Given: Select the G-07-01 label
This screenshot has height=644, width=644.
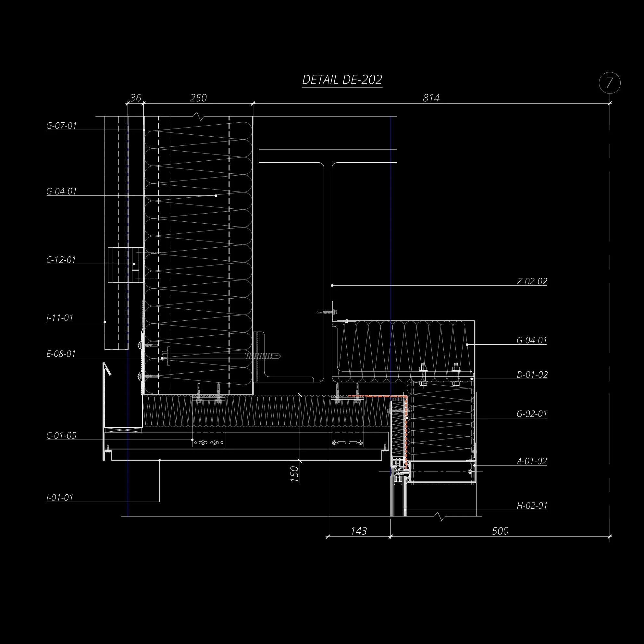Looking at the screenshot, I should [x=62, y=126].
